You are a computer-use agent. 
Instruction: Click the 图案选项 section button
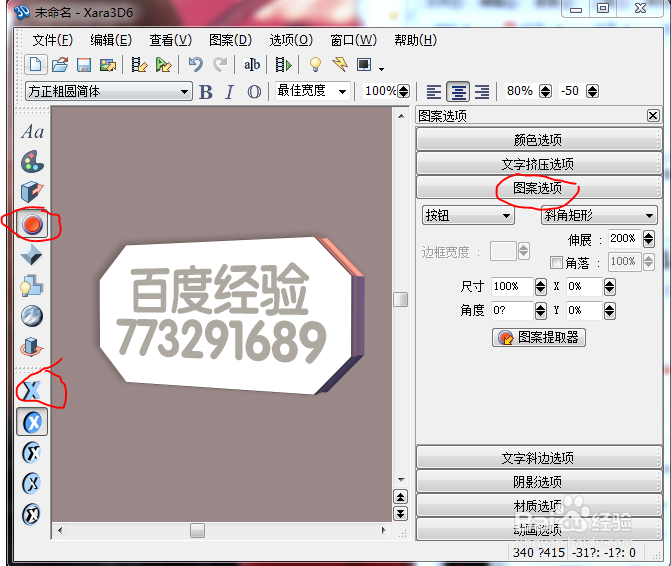538,187
